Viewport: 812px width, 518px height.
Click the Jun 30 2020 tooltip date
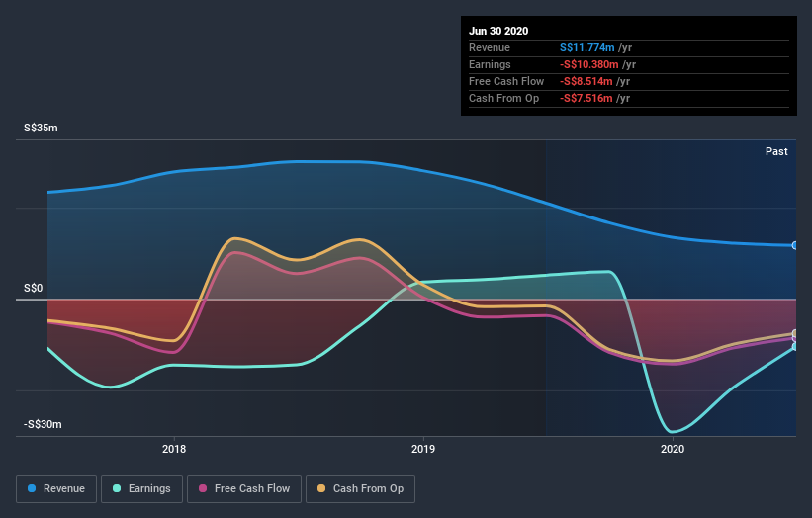[x=498, y=31]
